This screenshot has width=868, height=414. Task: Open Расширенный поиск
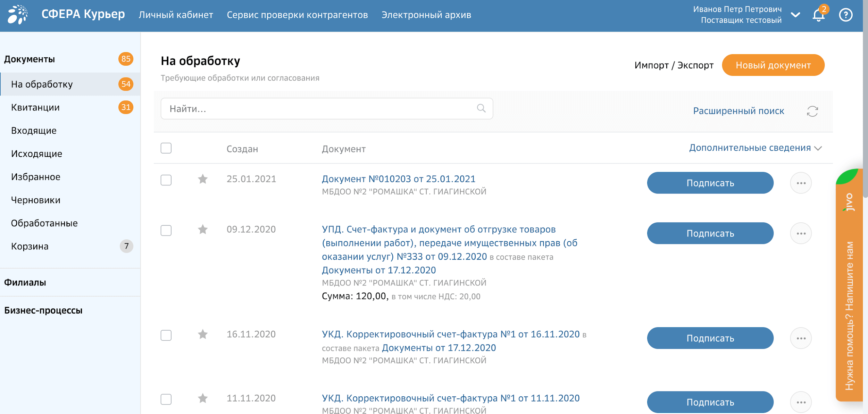pos(738,111)
